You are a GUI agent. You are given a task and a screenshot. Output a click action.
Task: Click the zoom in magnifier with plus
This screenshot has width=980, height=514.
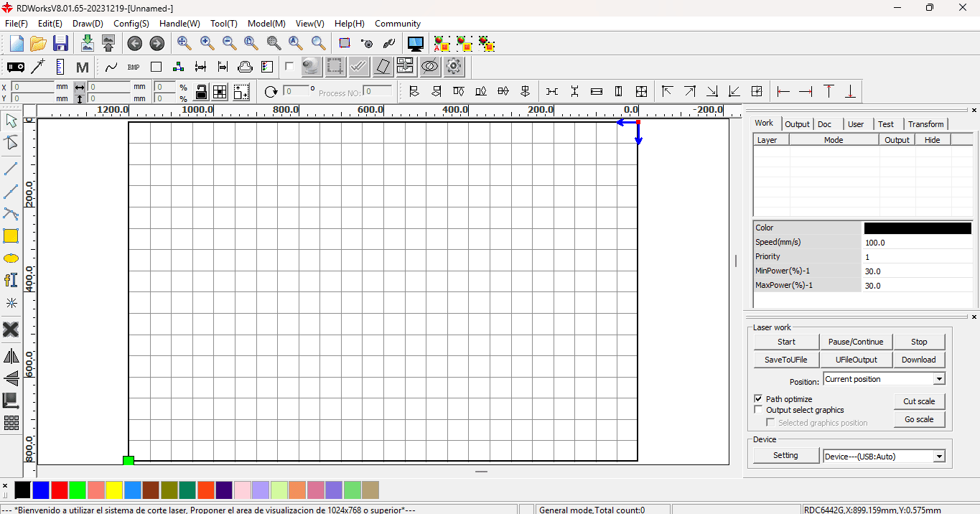tap(207, 44)
